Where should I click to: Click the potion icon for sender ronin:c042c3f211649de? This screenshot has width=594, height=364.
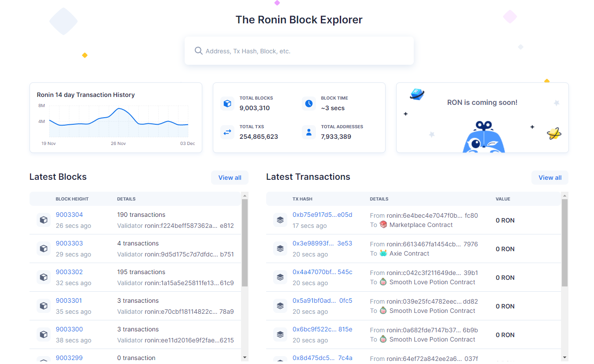pos(383,282)
